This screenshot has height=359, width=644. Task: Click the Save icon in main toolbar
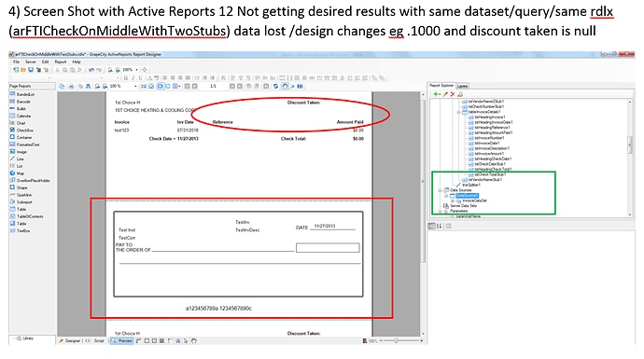pos(31,70)
